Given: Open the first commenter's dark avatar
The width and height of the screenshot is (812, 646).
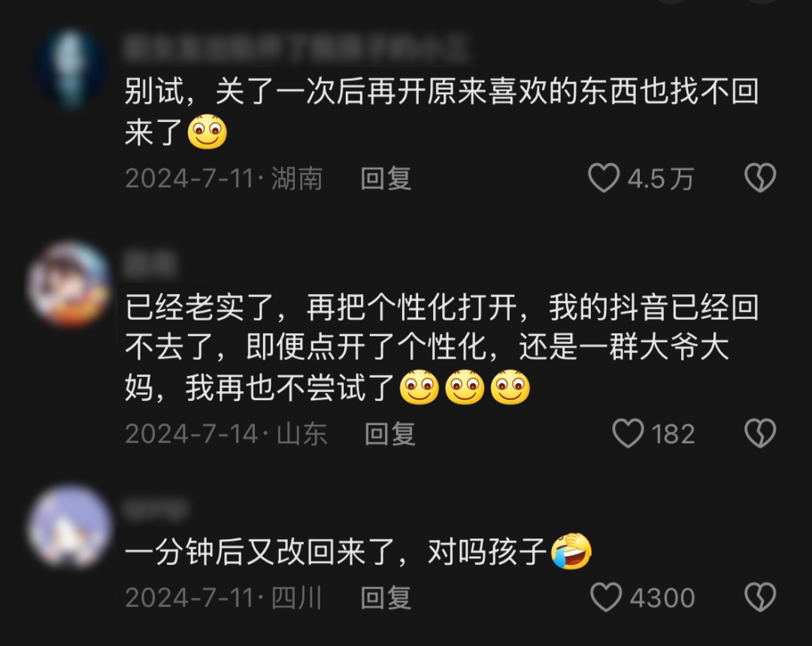Looking at the screenshot, I should (x=71, y=69).
